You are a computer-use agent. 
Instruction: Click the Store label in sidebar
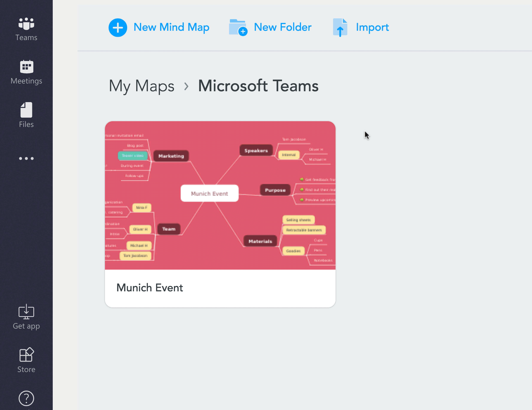26,369
